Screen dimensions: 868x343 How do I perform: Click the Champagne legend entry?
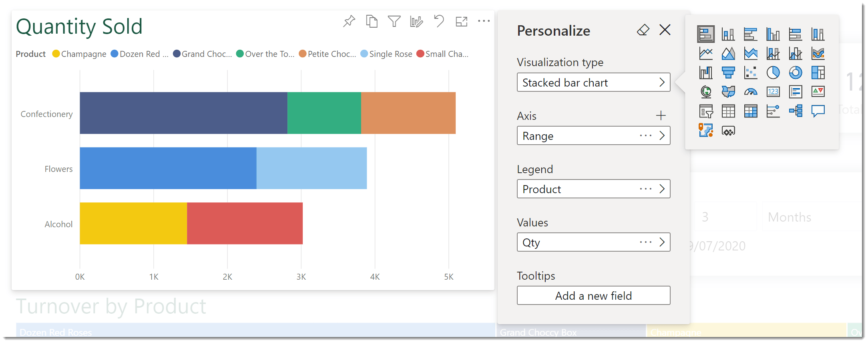coord(79,54)
